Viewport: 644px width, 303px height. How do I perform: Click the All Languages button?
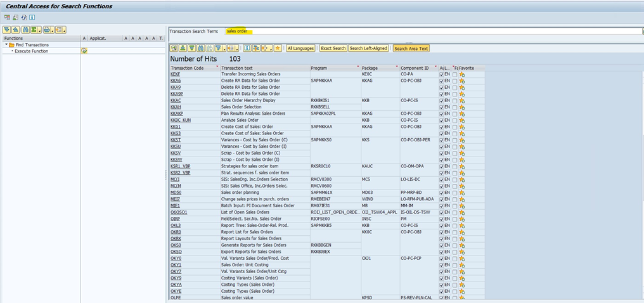click(300, 48)
